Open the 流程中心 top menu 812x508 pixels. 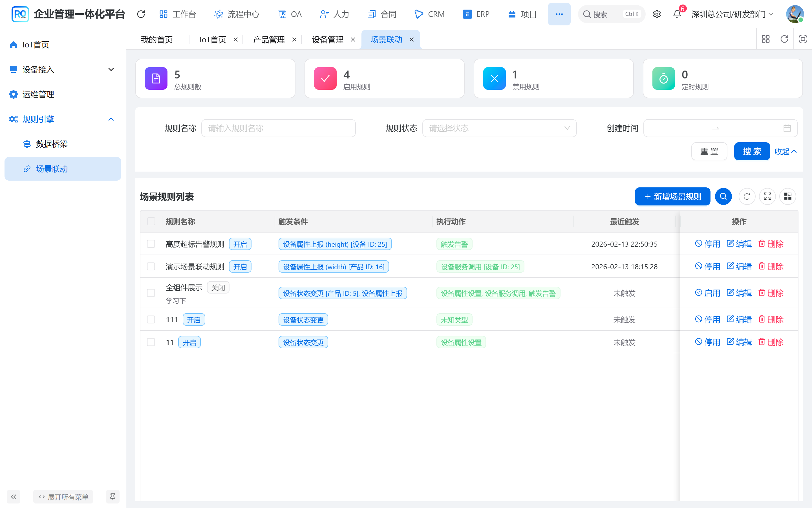[x=237, y=14]
